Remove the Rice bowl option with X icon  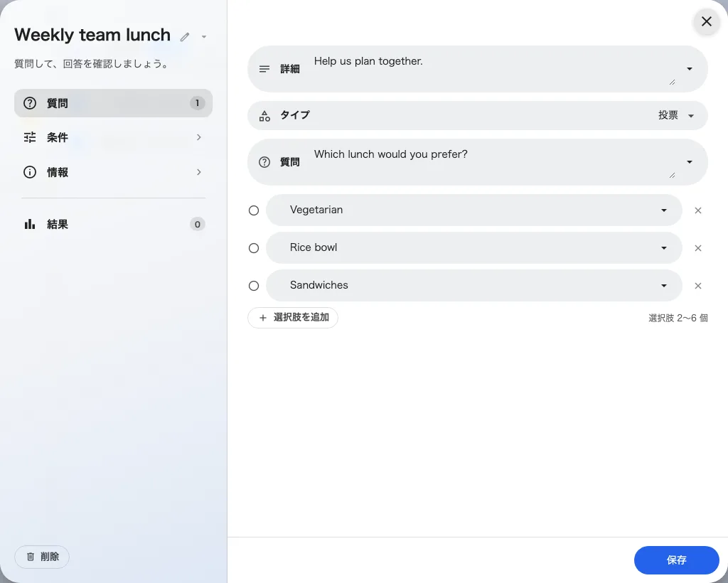698,248
